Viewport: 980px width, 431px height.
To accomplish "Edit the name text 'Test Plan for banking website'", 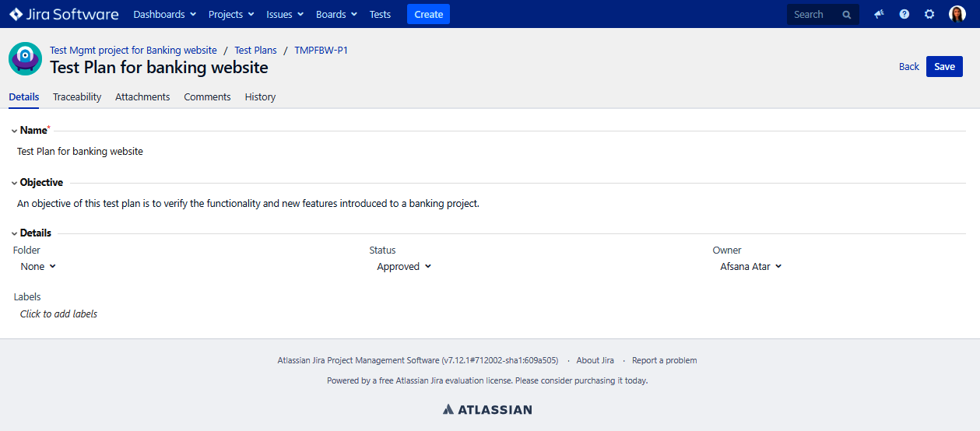I will pos(80,152).
